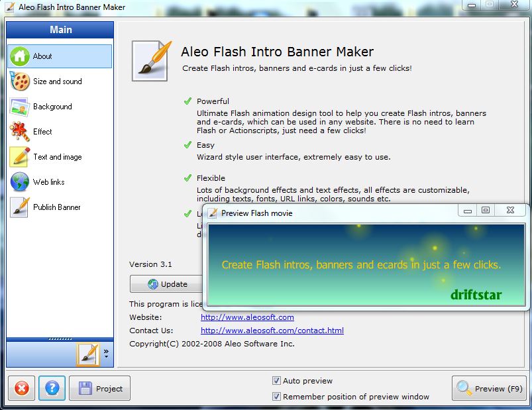Click the red star Effect icon

(19, 132)
